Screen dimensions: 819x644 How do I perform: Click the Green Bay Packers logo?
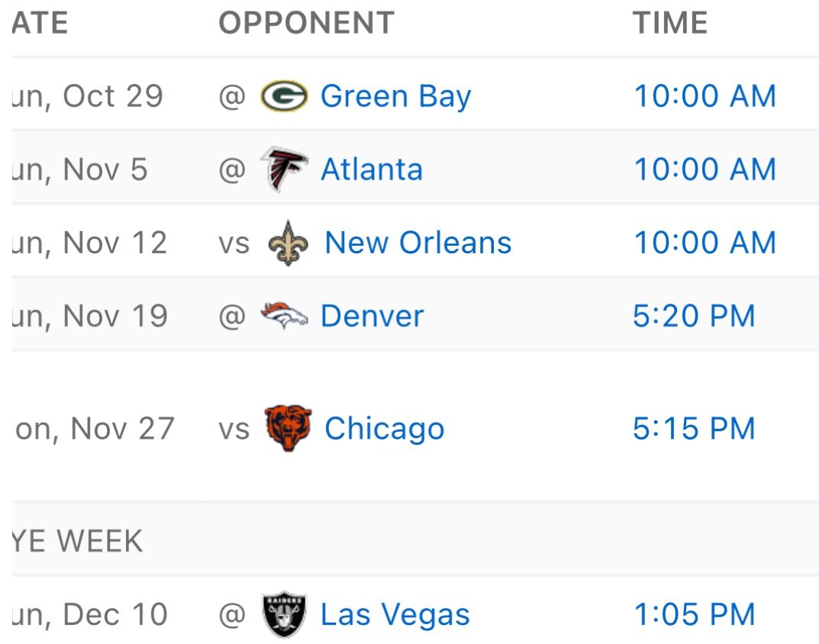click(x=284, y=97)
